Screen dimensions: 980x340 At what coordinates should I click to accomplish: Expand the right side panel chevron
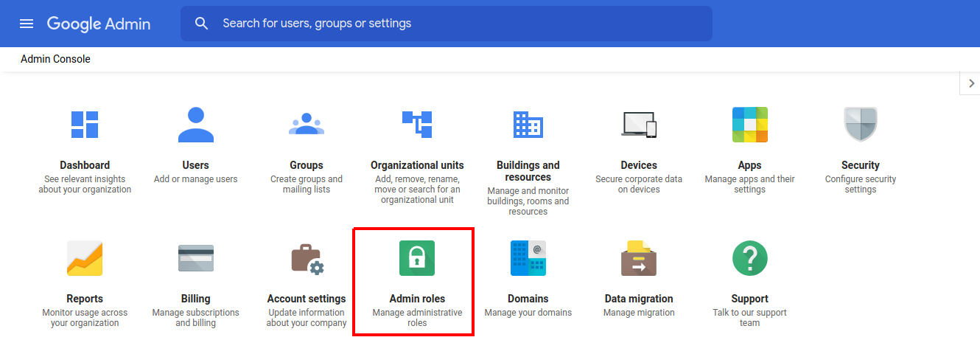pos(971,83)
